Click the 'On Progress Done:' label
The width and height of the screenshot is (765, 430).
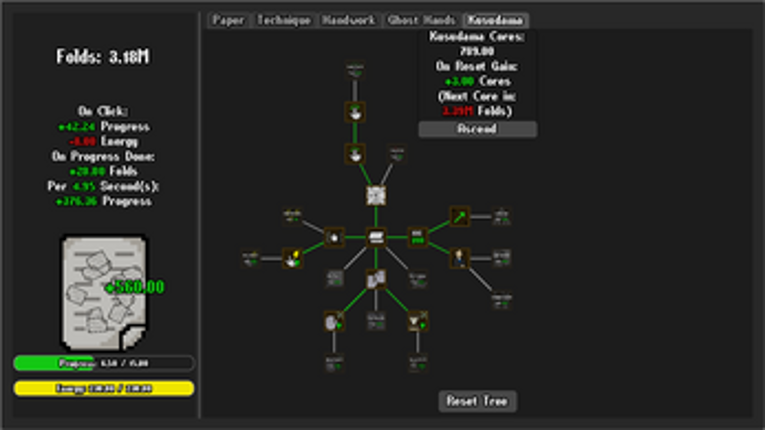103,157
